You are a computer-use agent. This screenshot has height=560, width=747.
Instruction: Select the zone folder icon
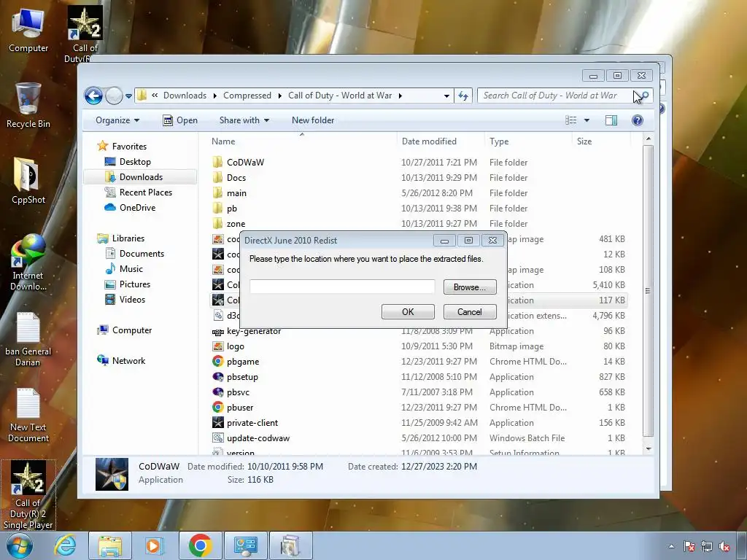[x=217, y=223]
